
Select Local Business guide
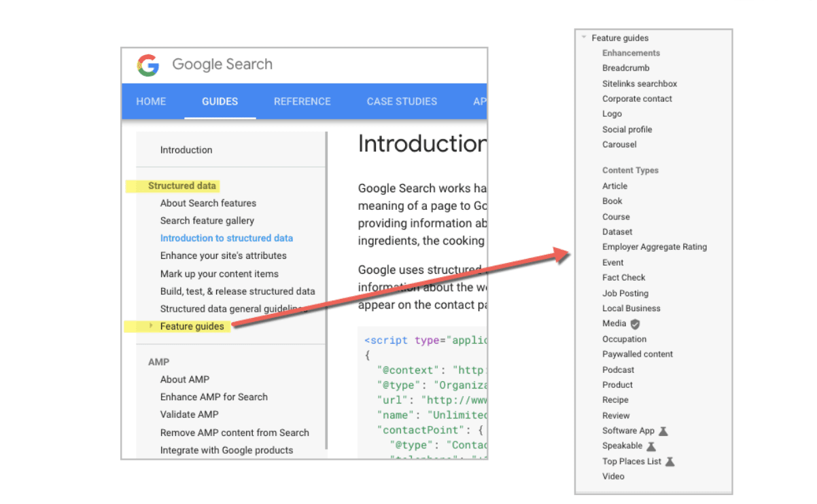click(631, 308)
